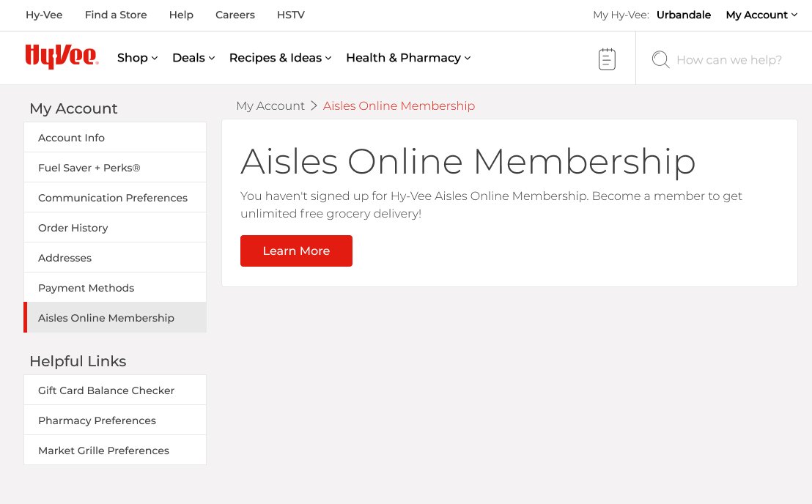Expand the My Account top menu
This screenshot has height=504, width=812.
click(761, 15)
